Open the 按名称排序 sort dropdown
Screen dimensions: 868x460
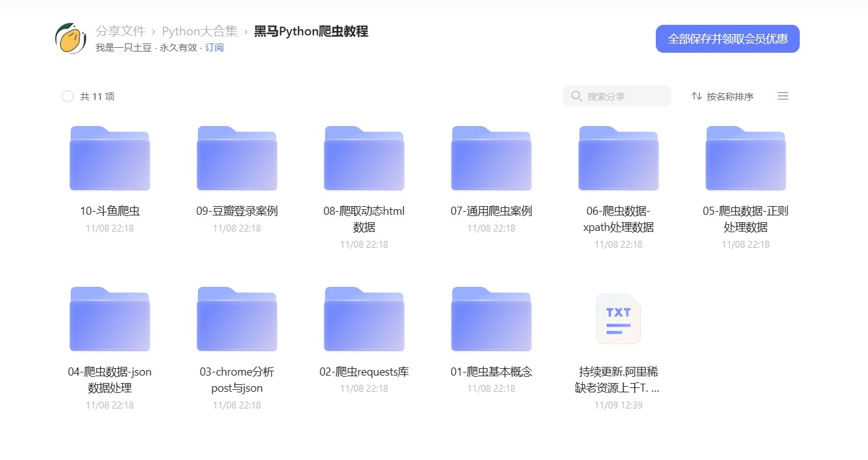click(723, 96)
